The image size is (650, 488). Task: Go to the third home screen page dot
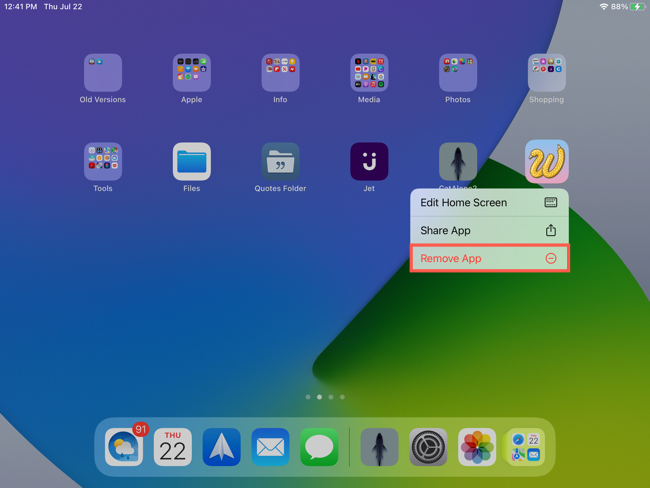[x=331, y=397]
